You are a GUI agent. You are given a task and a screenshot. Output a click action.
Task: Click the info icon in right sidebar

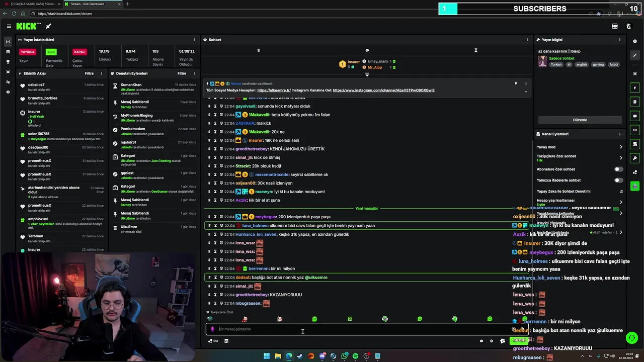pyautogui.click(x=635, y=41)
